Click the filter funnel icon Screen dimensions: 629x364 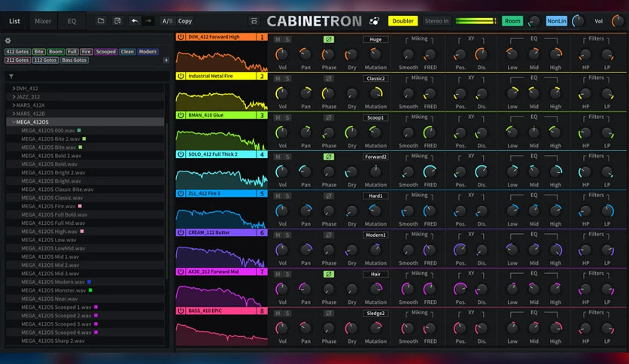click(11, 76)
